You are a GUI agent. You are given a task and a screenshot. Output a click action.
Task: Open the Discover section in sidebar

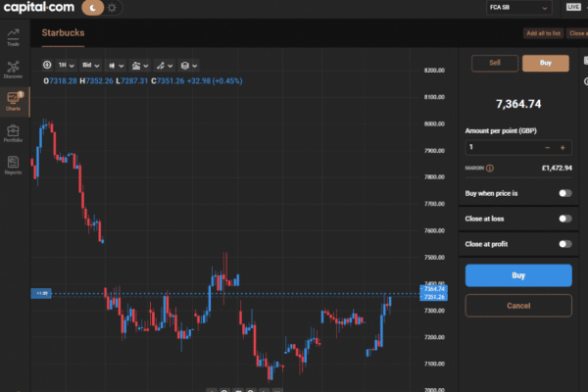click(13, 70)
